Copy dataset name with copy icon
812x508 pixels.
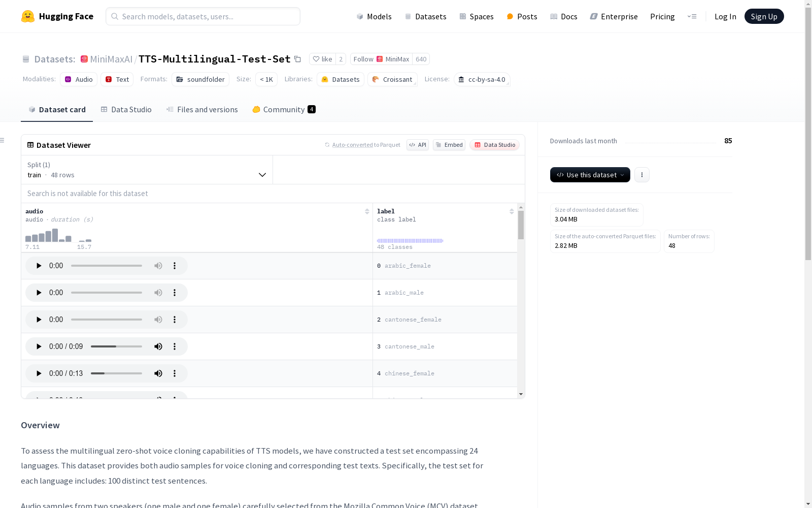pyautogui.click(x=298, y=59)
